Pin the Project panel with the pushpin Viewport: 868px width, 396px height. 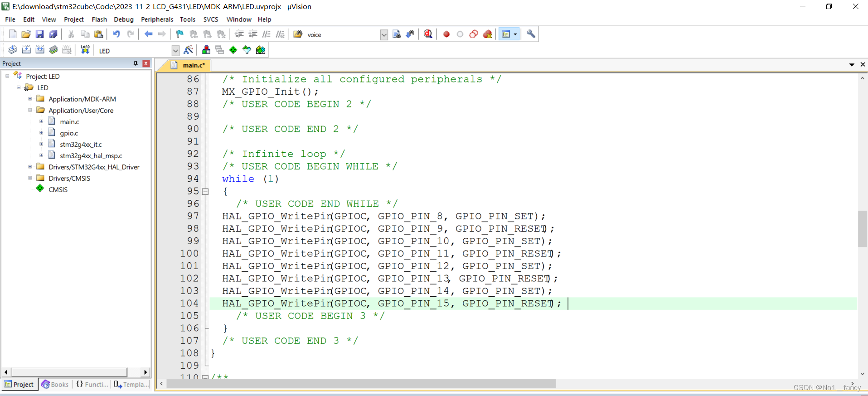pos(136,63)
